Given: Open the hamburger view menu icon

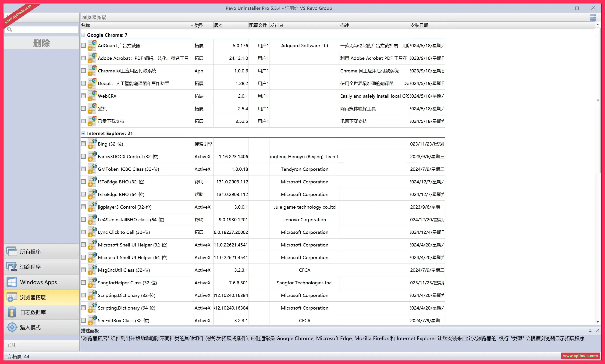Looking at the screenshot, I should coord(593,18).
